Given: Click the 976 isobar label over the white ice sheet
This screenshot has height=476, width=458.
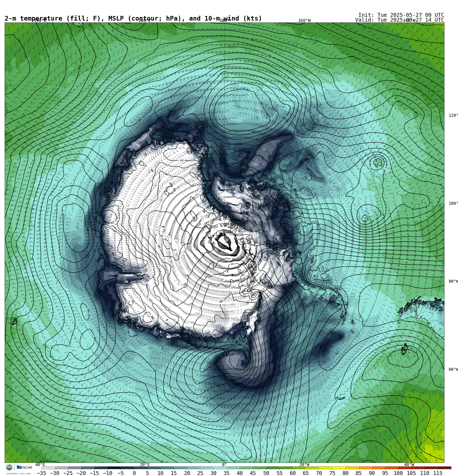Looking at the screenshot, I should click(x=182, y=160).
